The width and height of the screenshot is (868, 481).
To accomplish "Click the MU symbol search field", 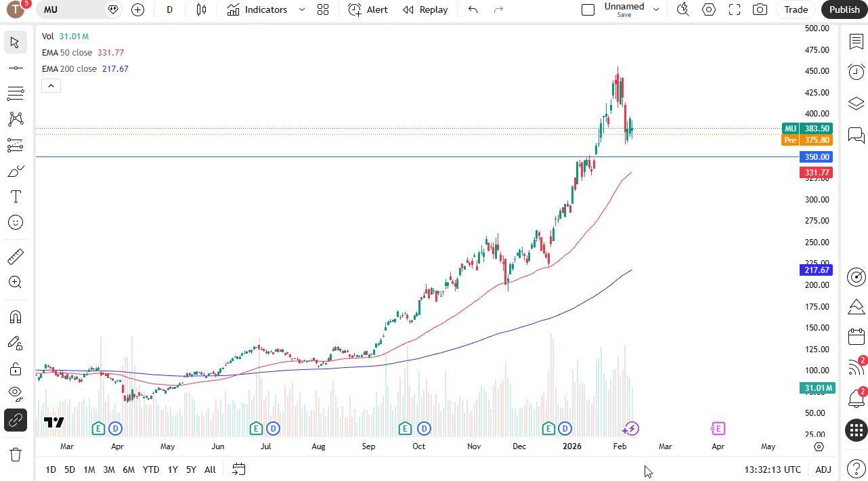I will point(79,9).
